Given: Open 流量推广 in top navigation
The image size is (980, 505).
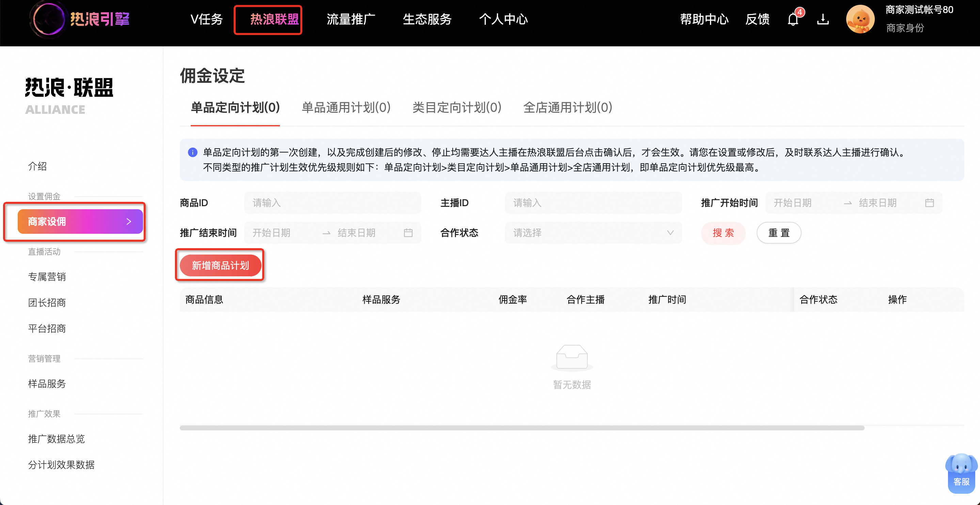Looking at the screenshot, I should [351, 19].
